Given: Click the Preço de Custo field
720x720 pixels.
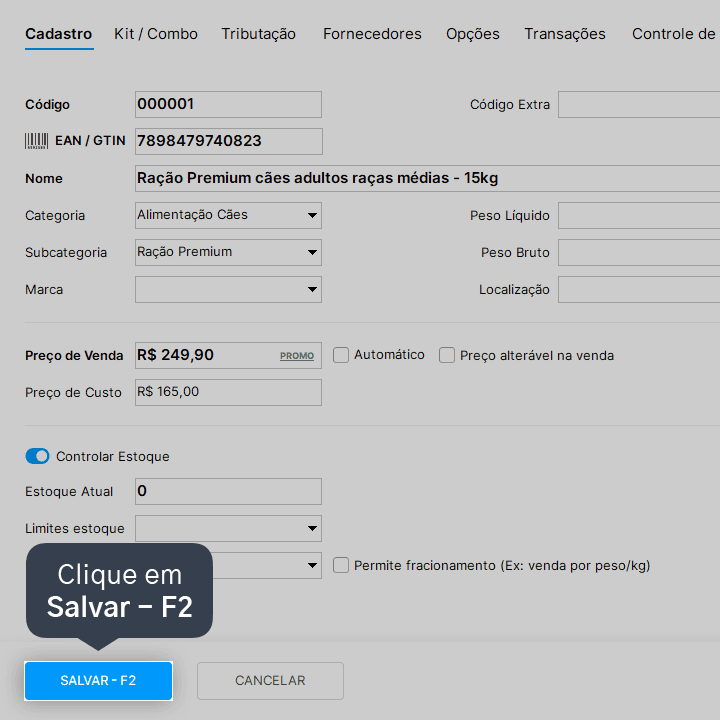Looking at the screenshot, I should coord(228,392).
